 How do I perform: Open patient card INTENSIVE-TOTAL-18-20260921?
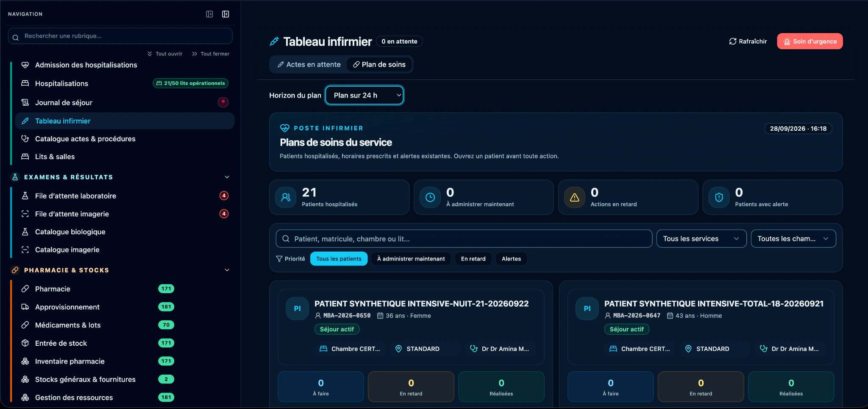(701, 327)
